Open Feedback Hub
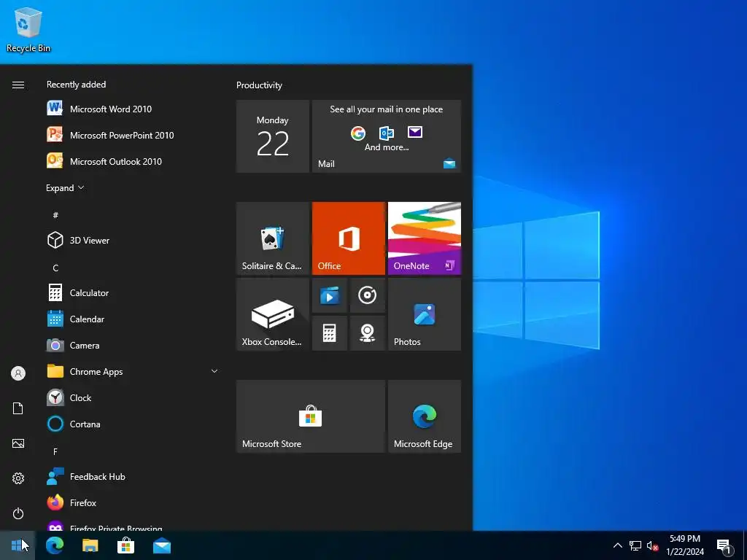Viewport: 747px width, 560px height. click(x=133, y=477)
